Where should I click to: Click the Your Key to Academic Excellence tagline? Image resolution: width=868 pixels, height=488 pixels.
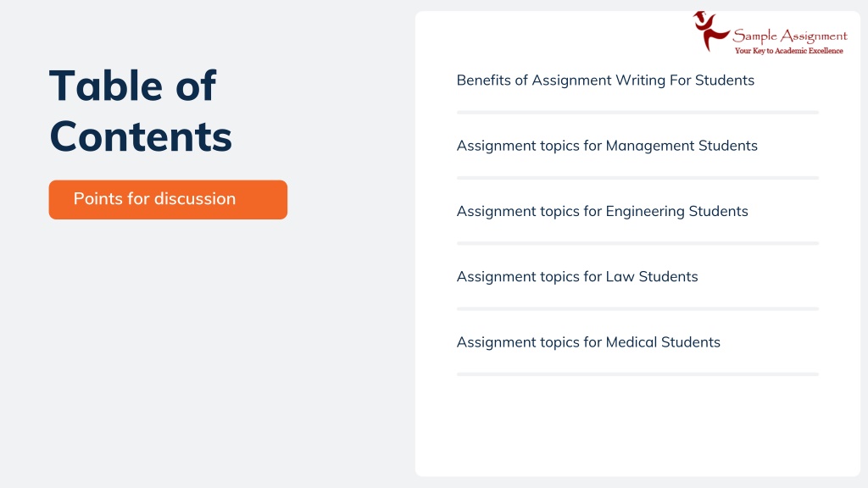pyautogui.click(x=789, y=51)
